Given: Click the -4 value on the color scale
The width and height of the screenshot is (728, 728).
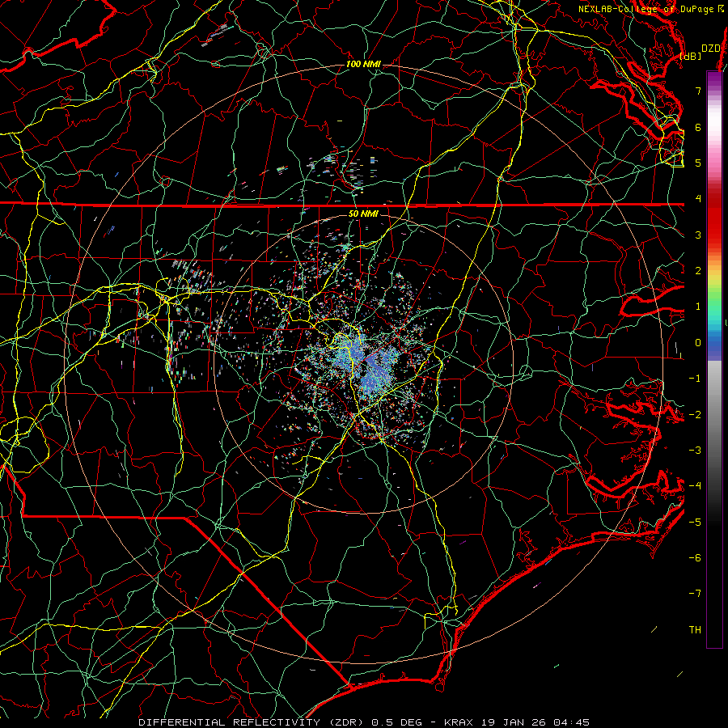Looking at the screenshot, I should click(x=695, y=486).
